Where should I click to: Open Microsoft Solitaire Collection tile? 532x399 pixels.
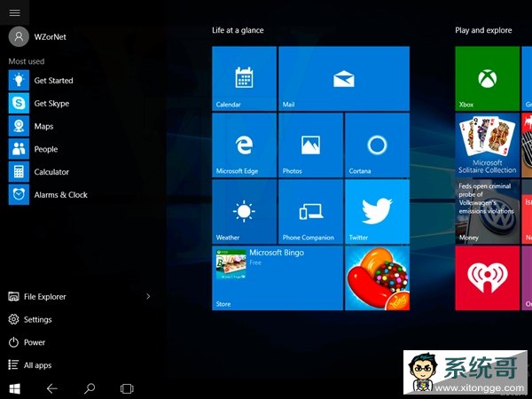pyautogui.click(x=487, y=145)
